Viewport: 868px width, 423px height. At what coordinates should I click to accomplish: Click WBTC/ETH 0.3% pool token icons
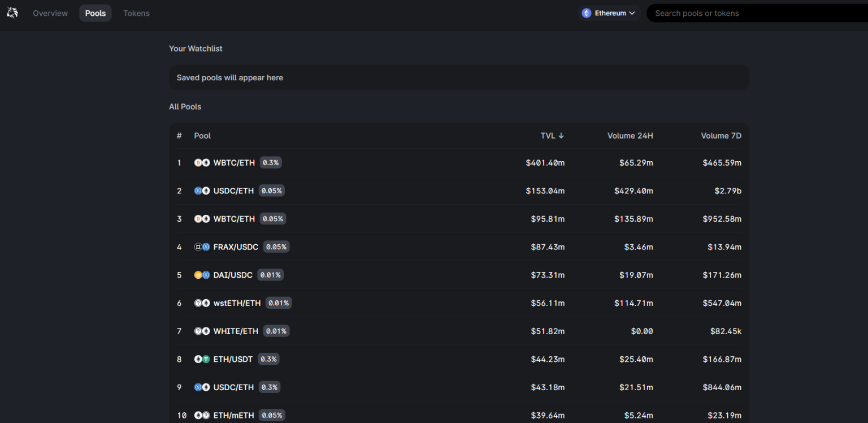(x=202, y=163)
